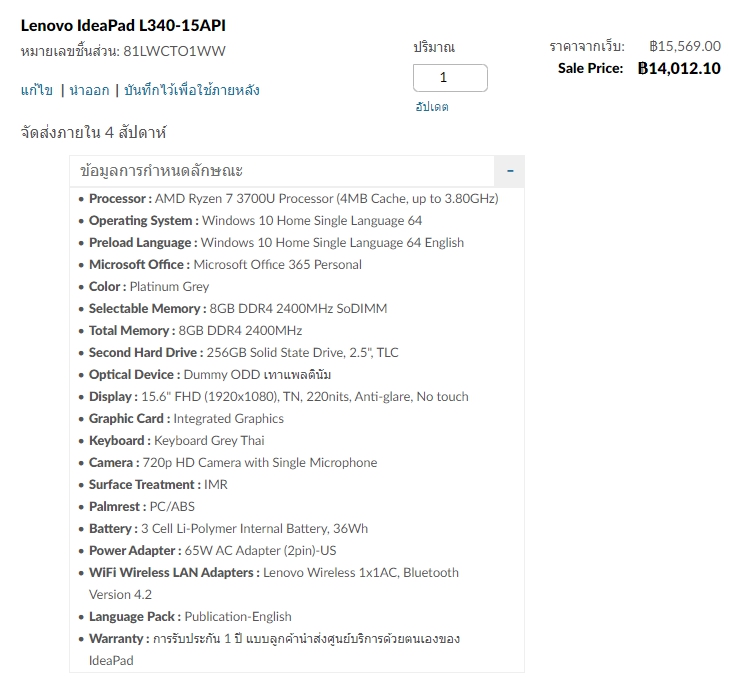Click the Lenovo IdeaPad L340-15API title
This screenshot has width=729, height=688.
tap(123, 25)
